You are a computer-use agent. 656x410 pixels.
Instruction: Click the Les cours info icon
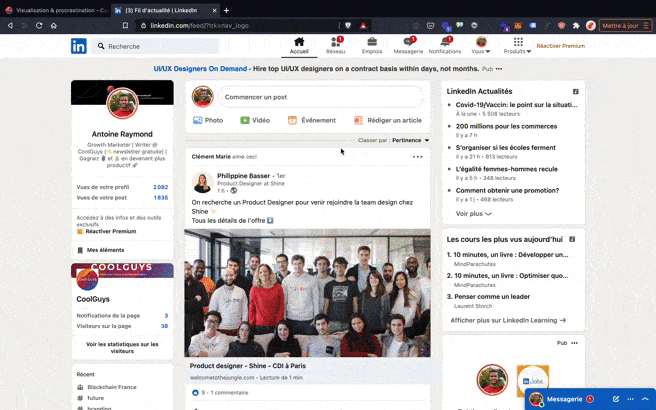pos(572,239)
